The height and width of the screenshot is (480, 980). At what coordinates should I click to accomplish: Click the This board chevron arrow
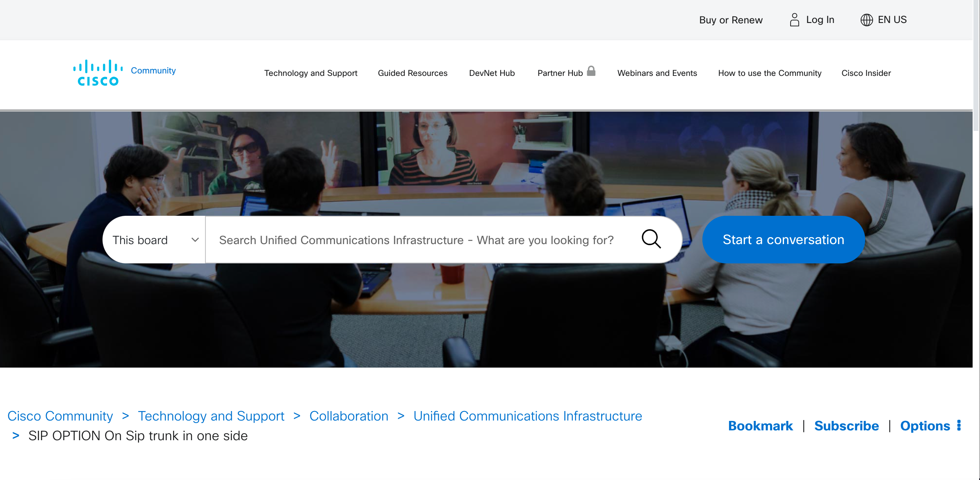coord(195,240)
